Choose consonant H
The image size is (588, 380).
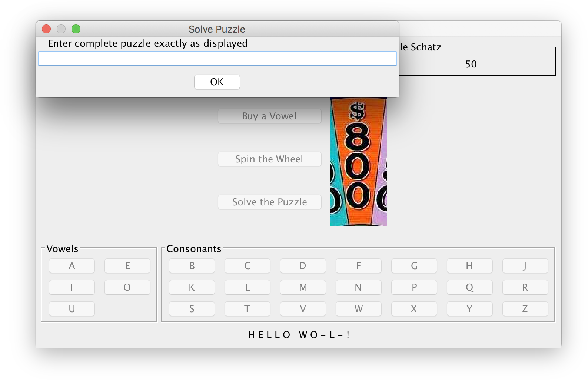click(x=470, y=266)
